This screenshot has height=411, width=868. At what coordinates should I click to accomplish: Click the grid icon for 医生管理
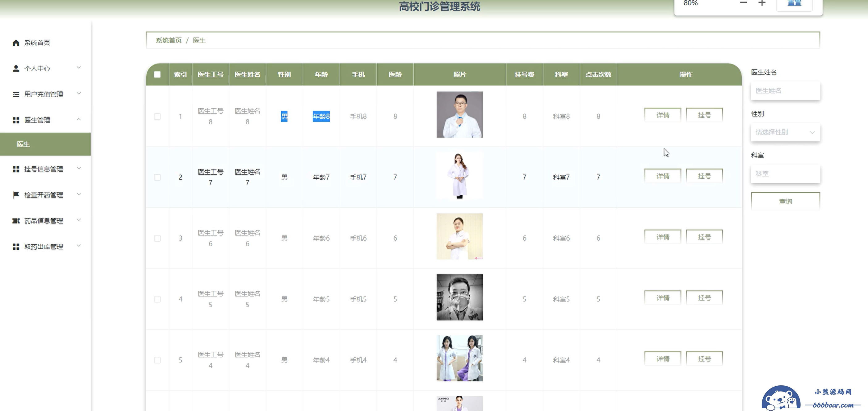(x=16, y=120)
